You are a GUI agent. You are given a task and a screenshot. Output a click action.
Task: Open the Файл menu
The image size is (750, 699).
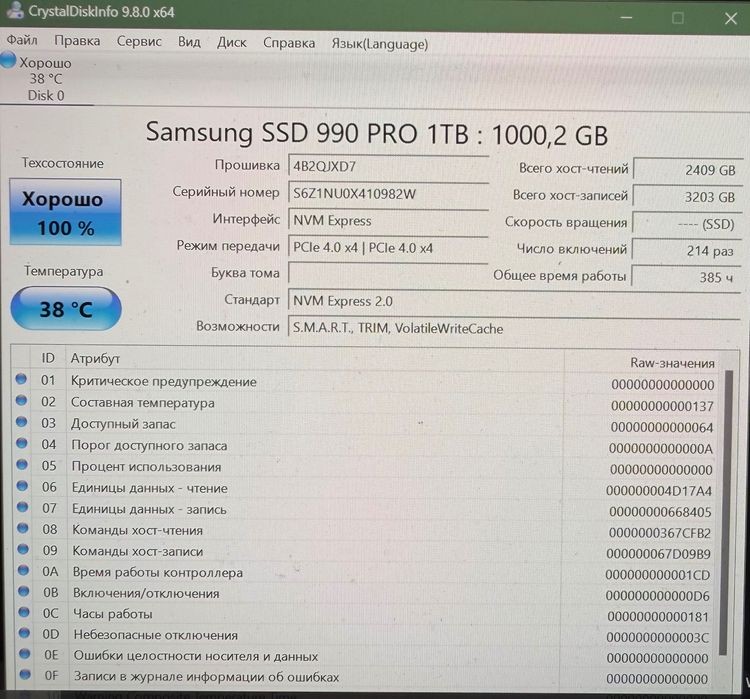coord(22,40)
